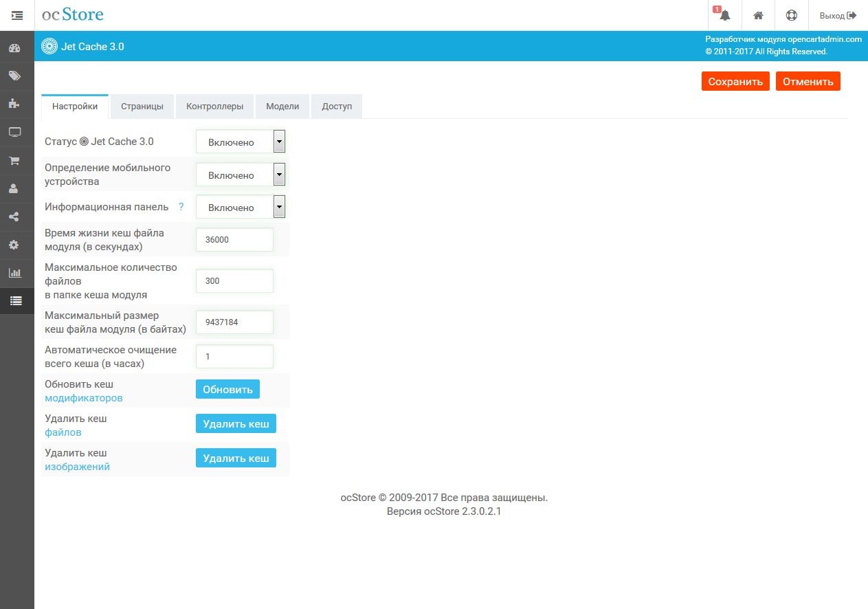Click Обновить to refresh modifier cache
This screenshot has height=609, width=868.
pos(227,389)
